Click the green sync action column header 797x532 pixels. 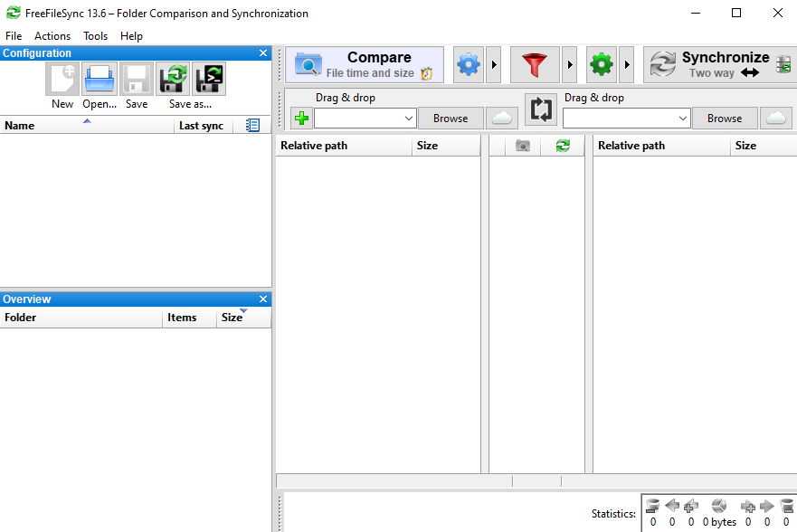tap(563, 146)
